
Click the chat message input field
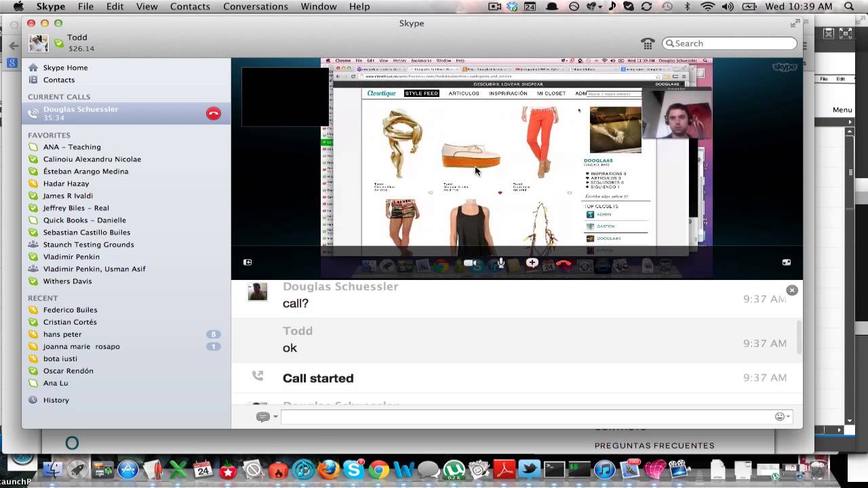click(x=528, y=417)
